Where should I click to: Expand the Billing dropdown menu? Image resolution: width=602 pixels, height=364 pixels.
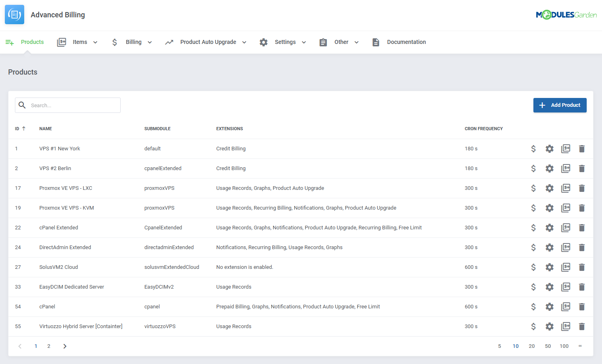tap(132, 42)
